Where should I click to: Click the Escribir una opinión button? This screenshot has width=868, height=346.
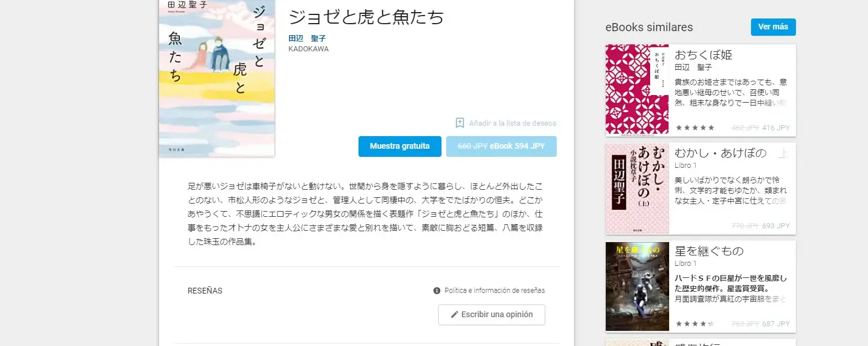(492, 315)
